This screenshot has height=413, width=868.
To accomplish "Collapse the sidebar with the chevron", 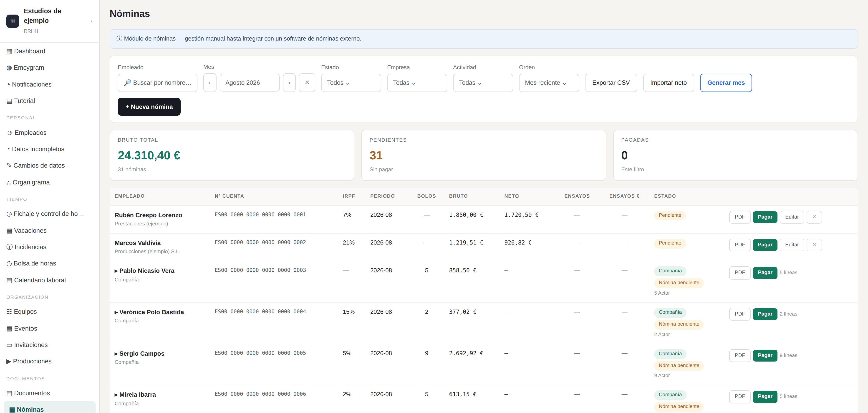I will click(92, 21).
